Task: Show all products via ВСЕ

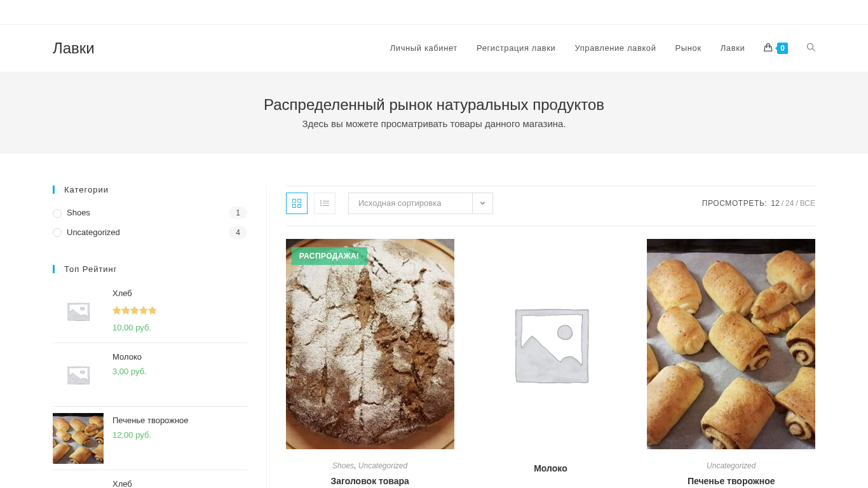Action: pyautogui.click(x=808, y=203)
